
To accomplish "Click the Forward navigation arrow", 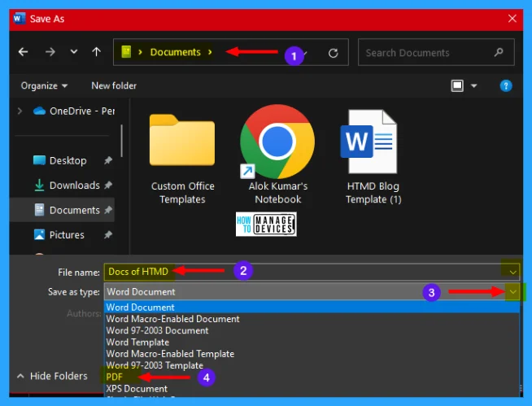I will pos(50,52).
